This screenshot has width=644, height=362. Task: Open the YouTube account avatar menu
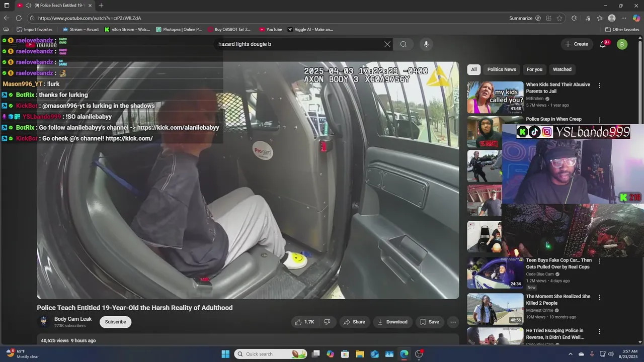point(622,44)
